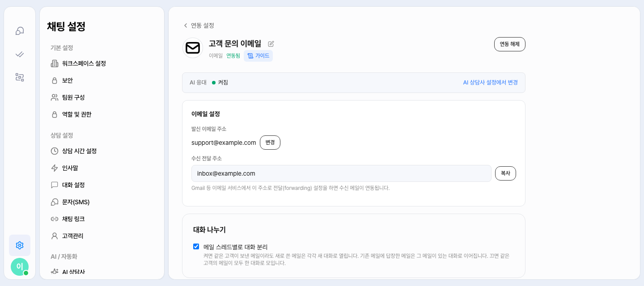The image size is (644, 286).
Task: Open the contacts organization icon in rail
Action: [20, 77]
